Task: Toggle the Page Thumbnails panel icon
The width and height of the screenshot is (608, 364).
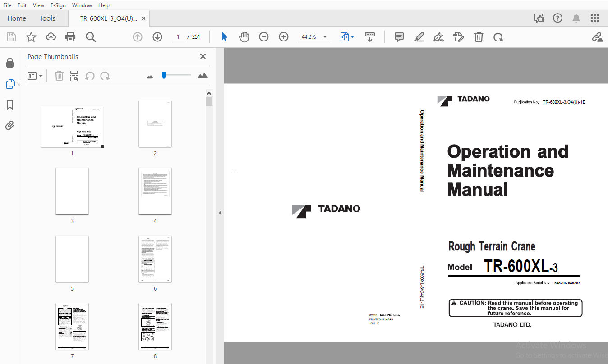Action: [x=10, y=84]
